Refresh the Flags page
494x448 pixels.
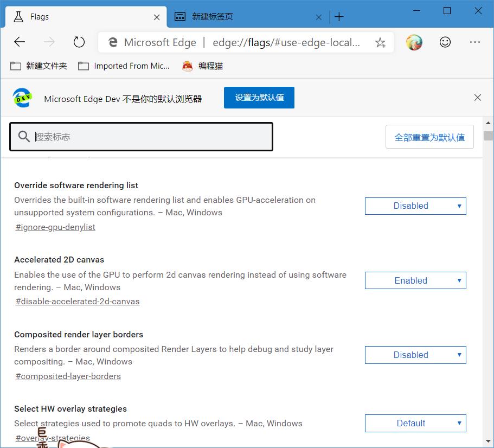(79, 42)
